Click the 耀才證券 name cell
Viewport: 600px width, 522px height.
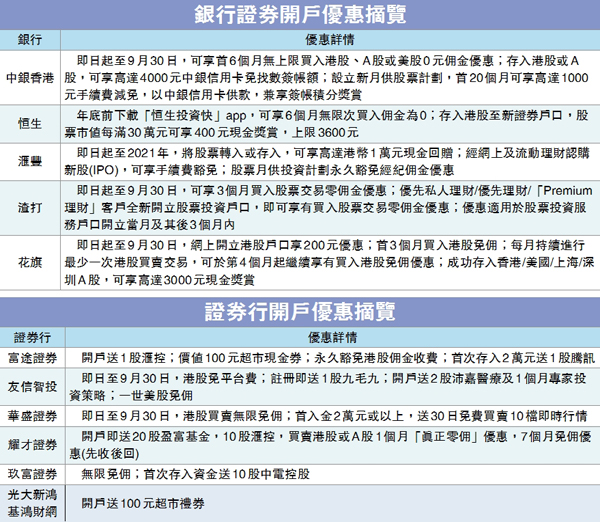click(31, 444)
